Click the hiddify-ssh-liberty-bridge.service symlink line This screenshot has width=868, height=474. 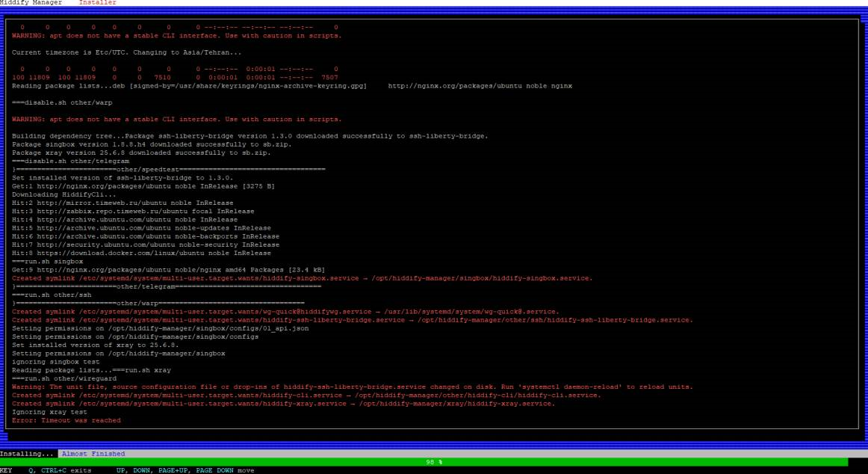click(353, 320)
